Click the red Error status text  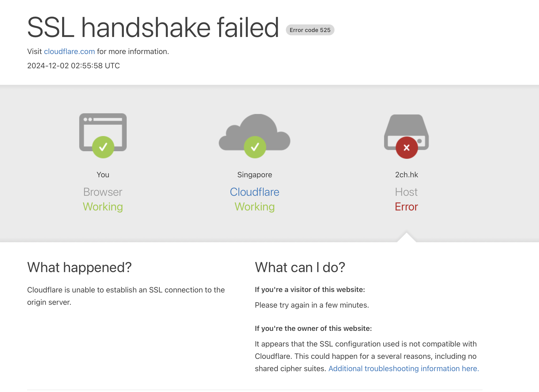click(x=406, y=207)
